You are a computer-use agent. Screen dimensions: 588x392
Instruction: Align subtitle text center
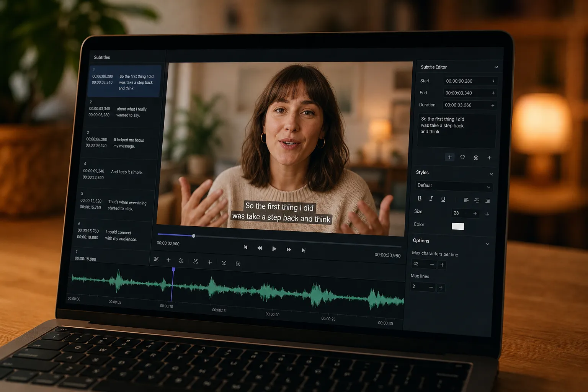coord(477,200)
